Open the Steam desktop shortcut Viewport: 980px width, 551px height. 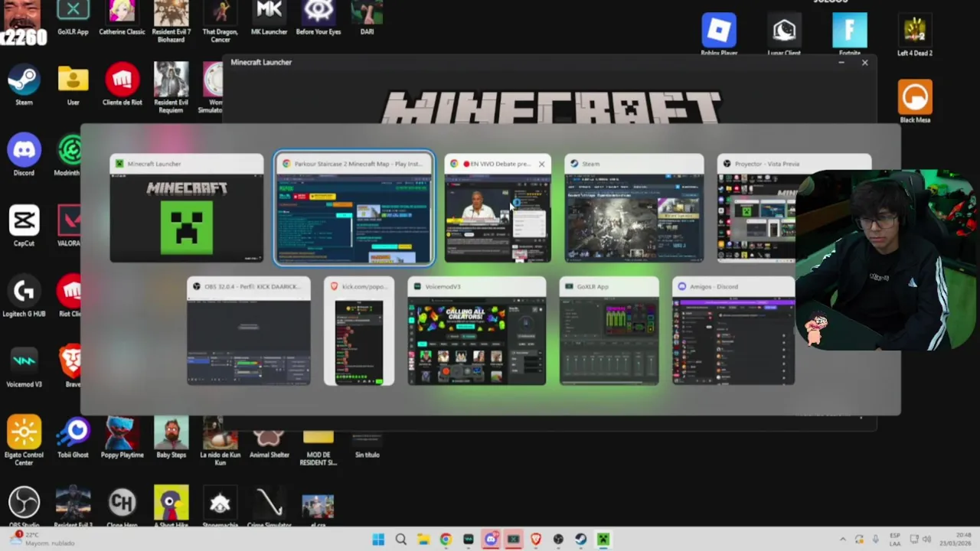click(24, 85)
